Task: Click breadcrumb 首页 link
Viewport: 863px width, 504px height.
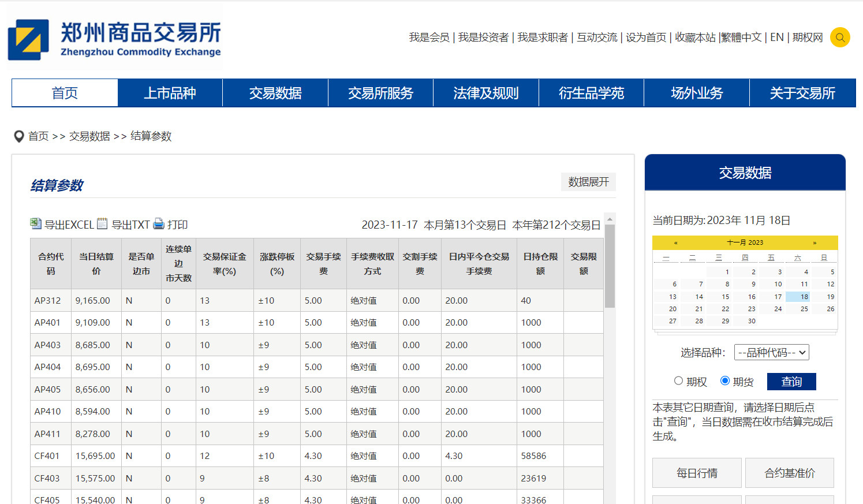Action: tap(39, 136)
